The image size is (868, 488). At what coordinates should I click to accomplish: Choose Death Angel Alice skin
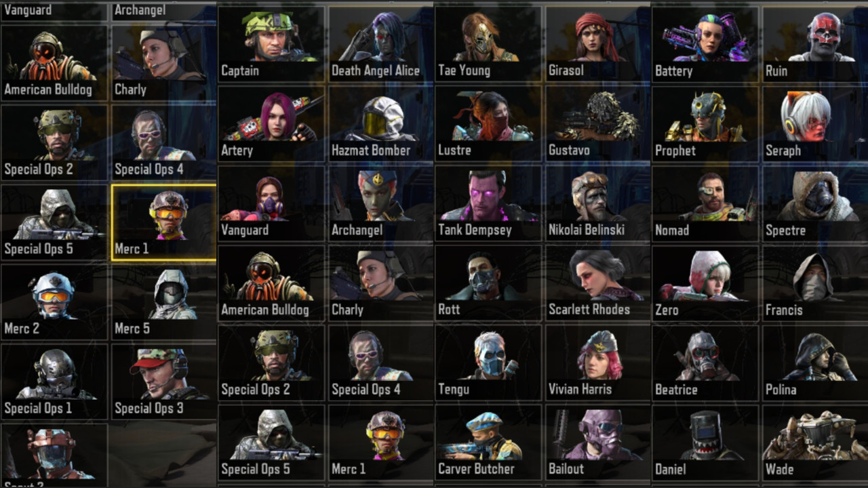tap(381, 43)
